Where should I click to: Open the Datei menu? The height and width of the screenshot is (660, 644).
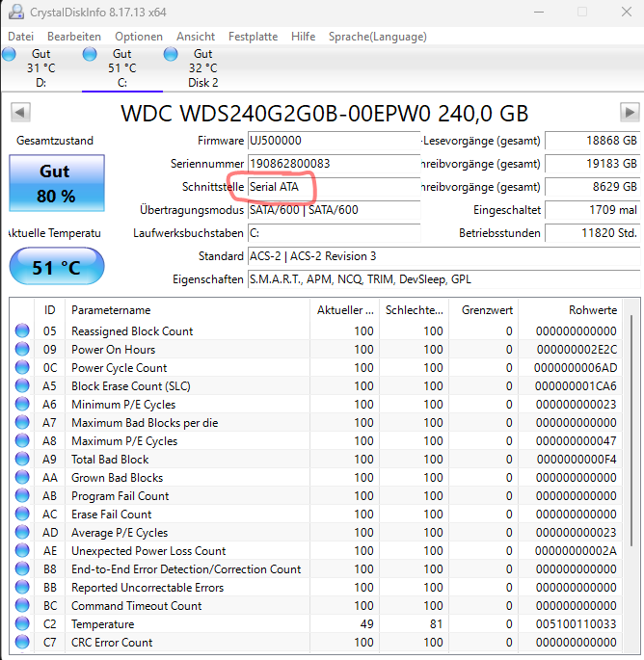coord(20,37)
